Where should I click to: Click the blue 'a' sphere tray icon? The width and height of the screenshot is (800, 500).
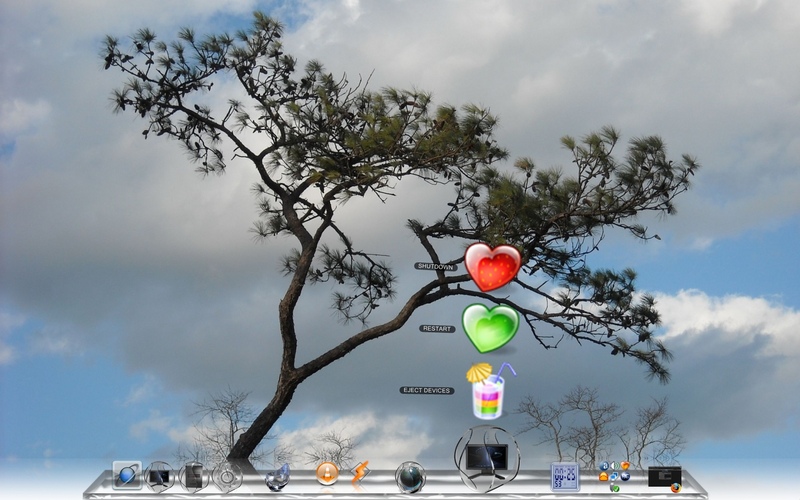click(x=604, y=466)
